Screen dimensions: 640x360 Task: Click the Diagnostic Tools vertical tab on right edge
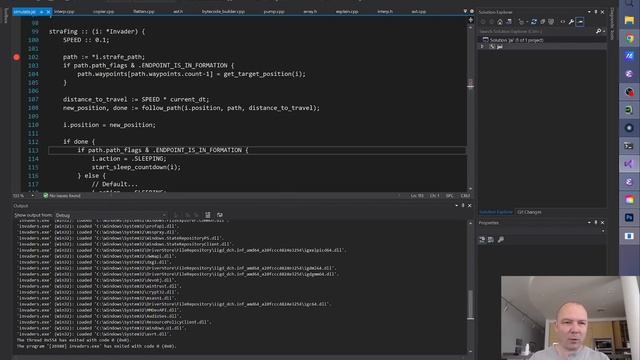611,24
